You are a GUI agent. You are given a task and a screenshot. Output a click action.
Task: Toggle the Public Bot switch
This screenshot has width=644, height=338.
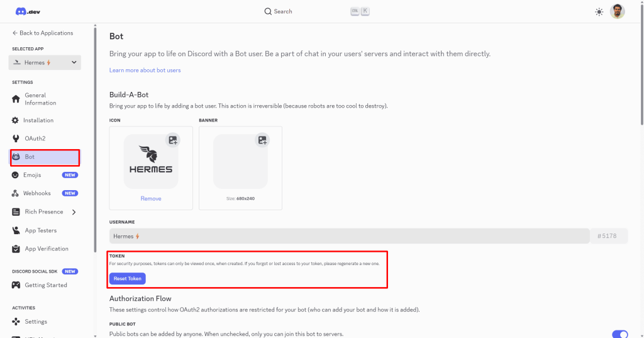[x=619, y=334]
